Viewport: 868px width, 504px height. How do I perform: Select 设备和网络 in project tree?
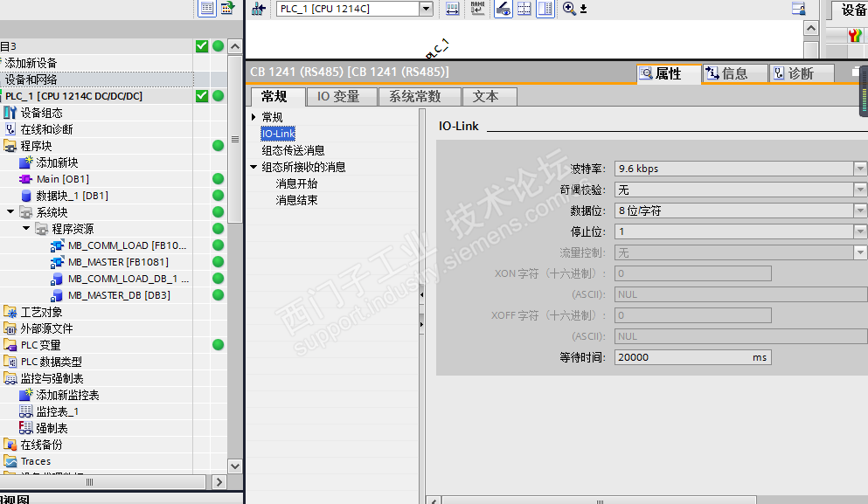[31, 79]
